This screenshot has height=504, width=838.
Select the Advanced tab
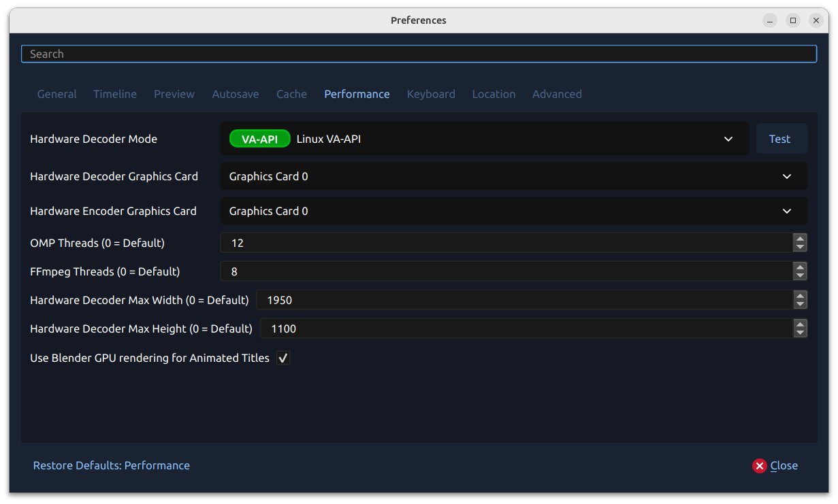(557, 94)
